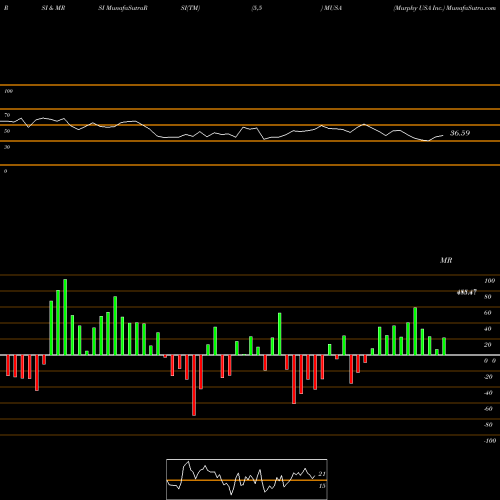Viewport: 500px width, 500px height.
Task: Click the value 15 in mini chart
Action: click(322, 486)
